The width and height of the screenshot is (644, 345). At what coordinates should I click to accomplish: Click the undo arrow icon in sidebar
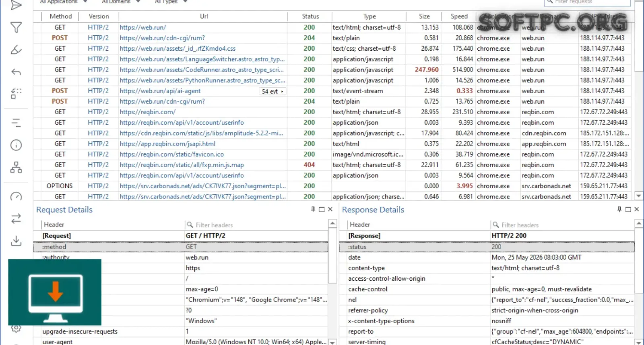pos(16,72)
